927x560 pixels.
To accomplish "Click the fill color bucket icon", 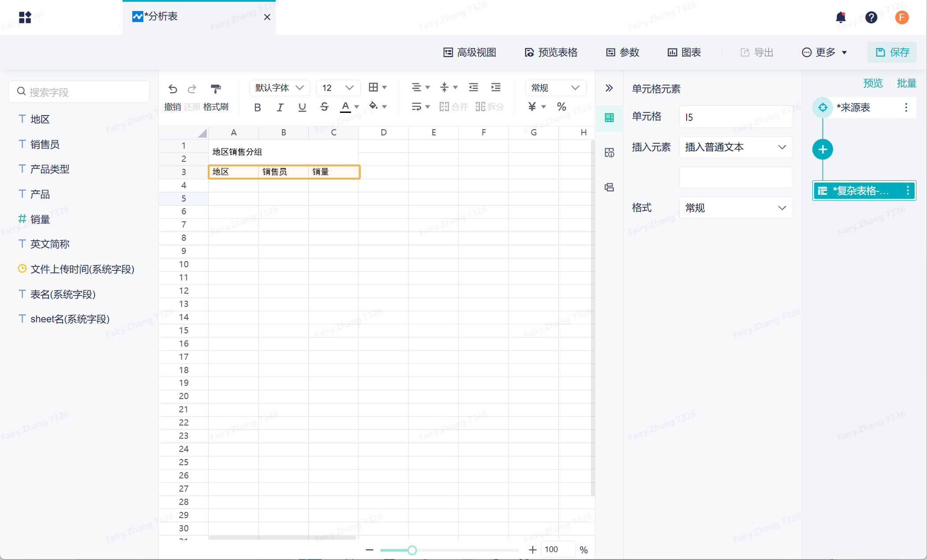I will [374, 106].
